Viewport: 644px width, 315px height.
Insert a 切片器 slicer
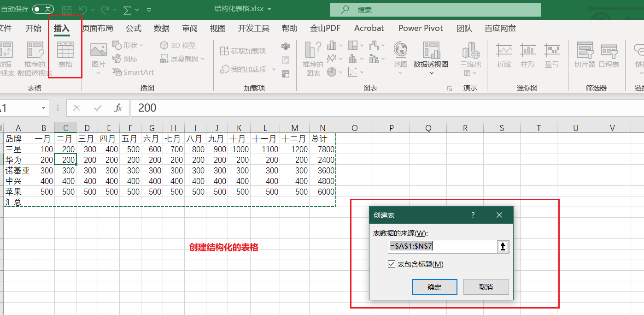pyautogui.click(x=585, y=55)
